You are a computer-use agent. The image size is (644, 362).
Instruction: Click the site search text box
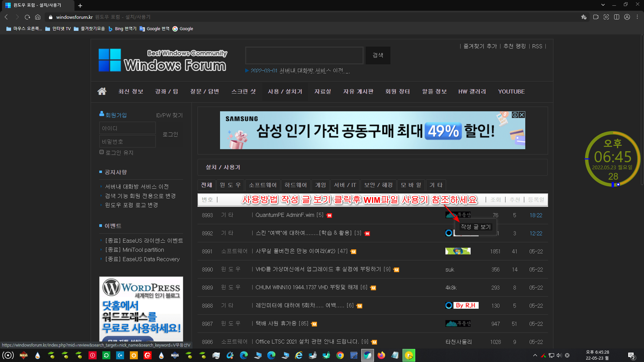point(304,55)
